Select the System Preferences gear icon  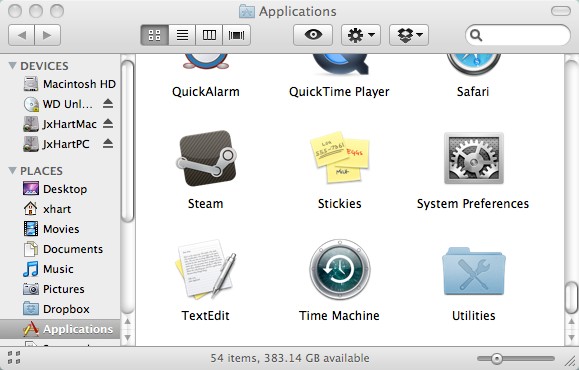pos(474,158)
